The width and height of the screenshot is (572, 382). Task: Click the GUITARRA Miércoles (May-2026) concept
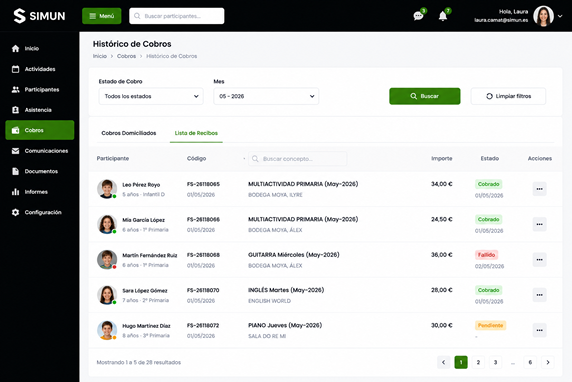(x=294, y=255)
